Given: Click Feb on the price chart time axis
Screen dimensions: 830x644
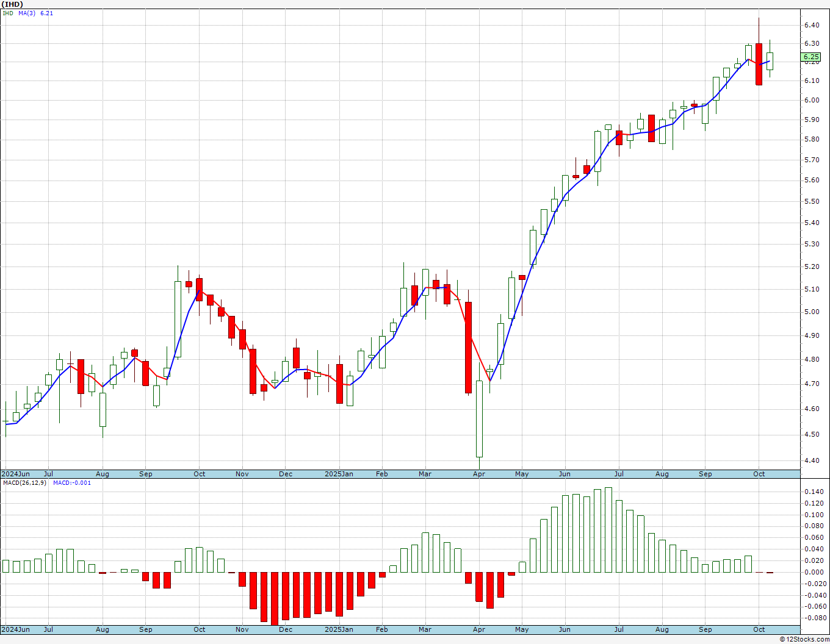Looking at the screenshot, I should tap(382, 474).
